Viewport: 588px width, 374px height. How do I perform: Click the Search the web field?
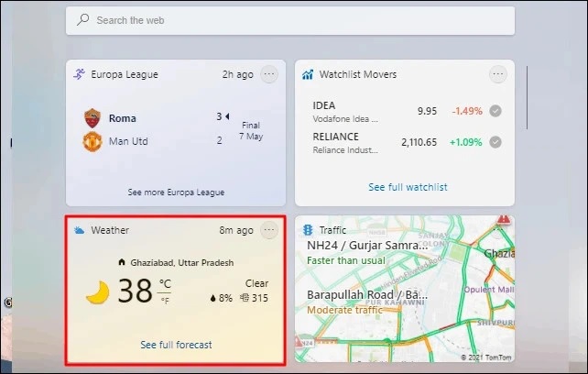[x=290, y=20]
